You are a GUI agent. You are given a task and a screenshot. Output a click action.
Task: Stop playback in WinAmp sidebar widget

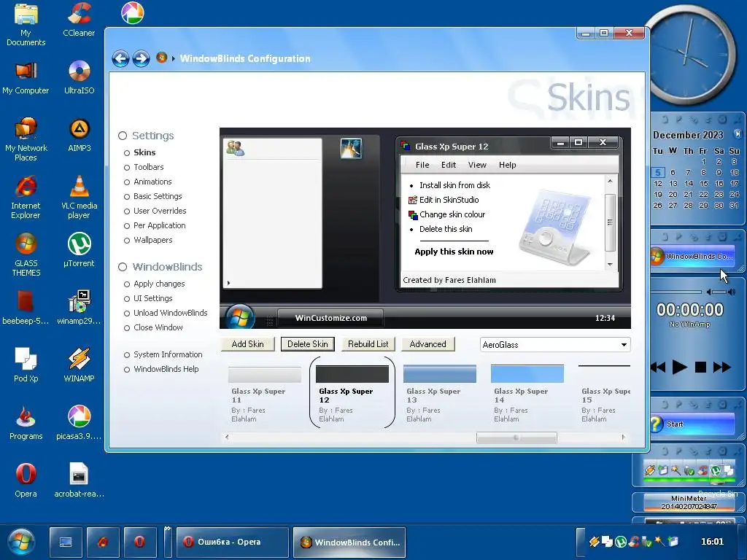click(700, 367)
